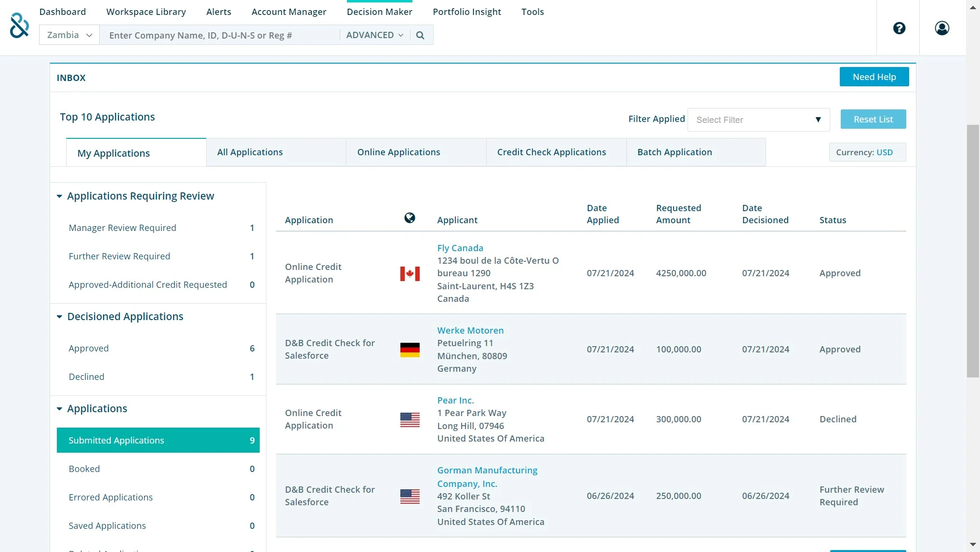980x552 pixels.
Task: Click the globe column header icon
Action: (410, 218)
